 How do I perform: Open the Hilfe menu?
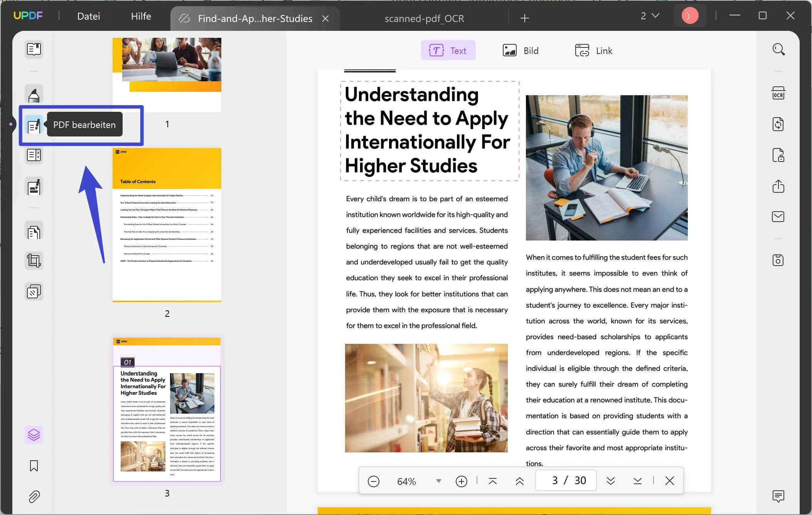(x=140, y=15)
